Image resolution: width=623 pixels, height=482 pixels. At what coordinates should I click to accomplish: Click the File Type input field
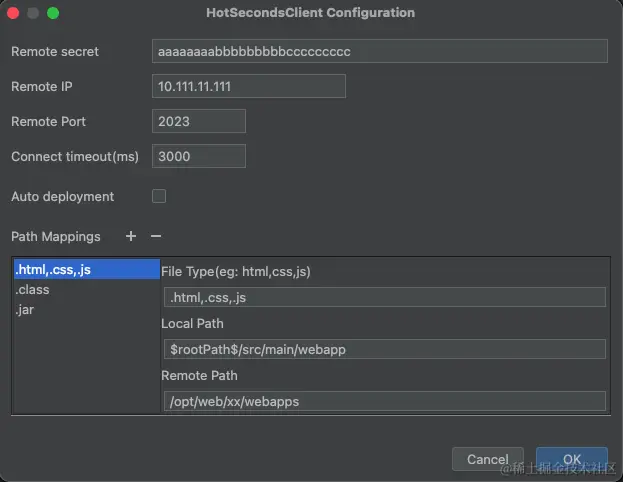point(384,297)
